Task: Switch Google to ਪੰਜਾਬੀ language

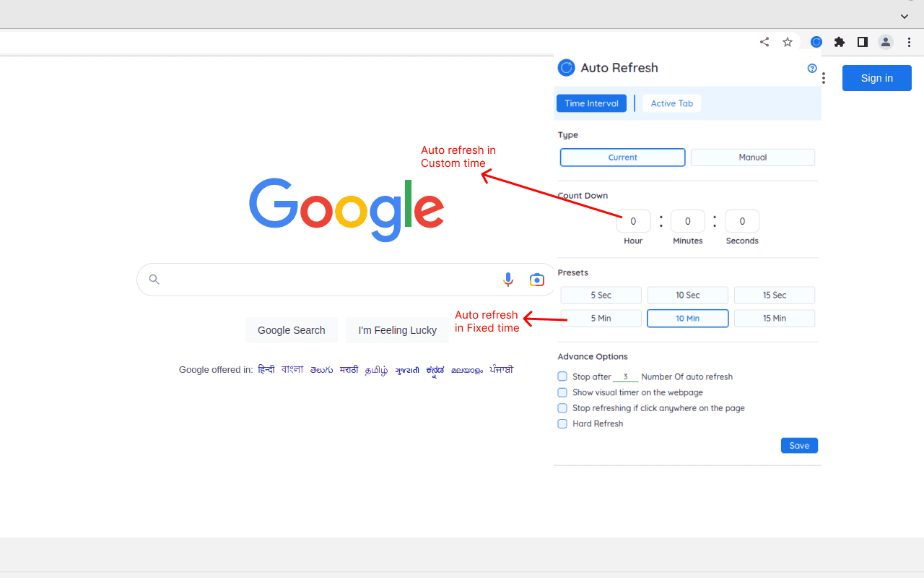Action: click(502, 369)
